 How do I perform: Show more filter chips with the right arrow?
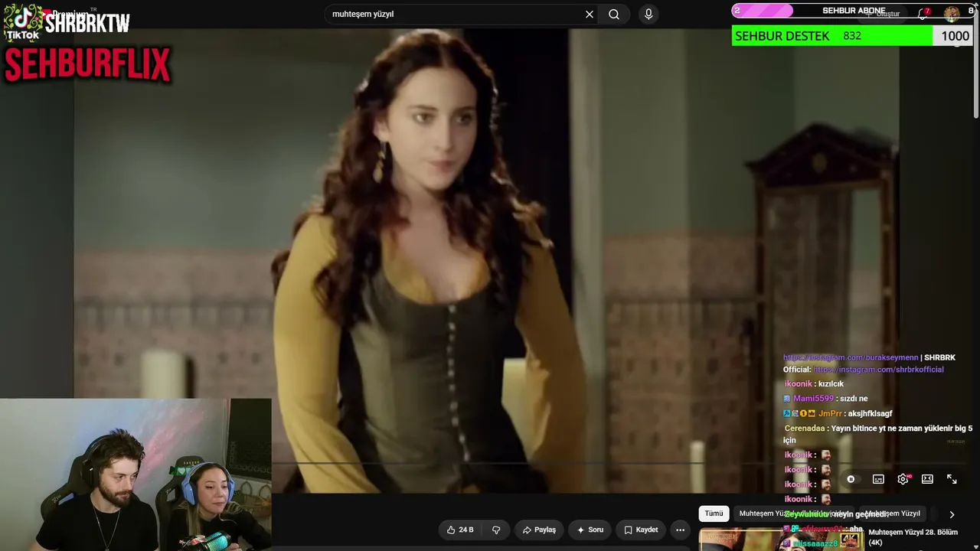952,514
